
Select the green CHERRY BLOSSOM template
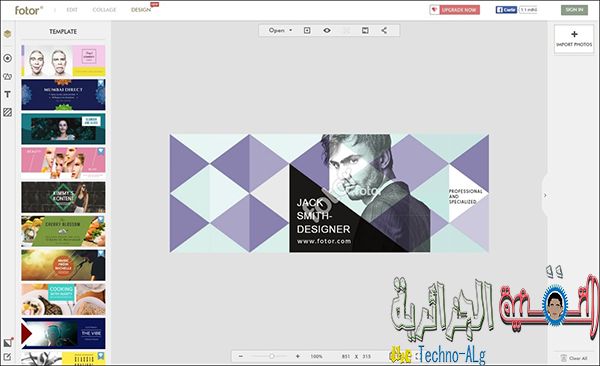click(64, 231)
